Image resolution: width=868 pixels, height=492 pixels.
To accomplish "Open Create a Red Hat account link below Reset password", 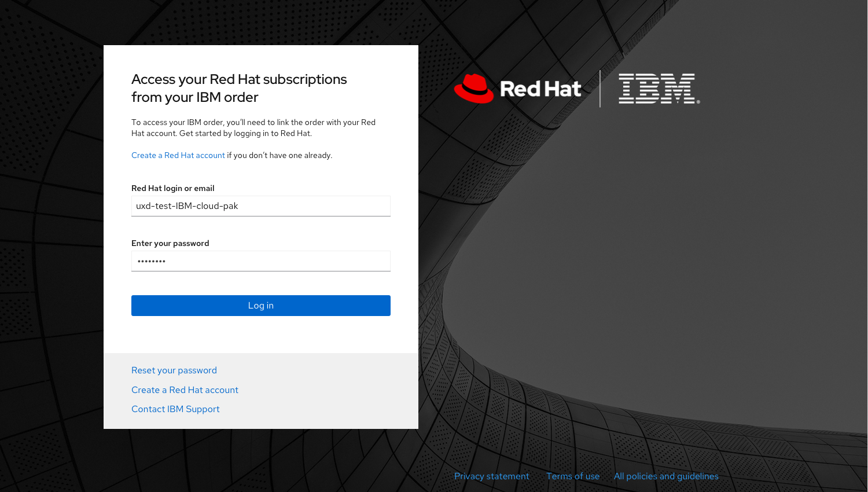I will pyautogui.click(x=185, y=390).
